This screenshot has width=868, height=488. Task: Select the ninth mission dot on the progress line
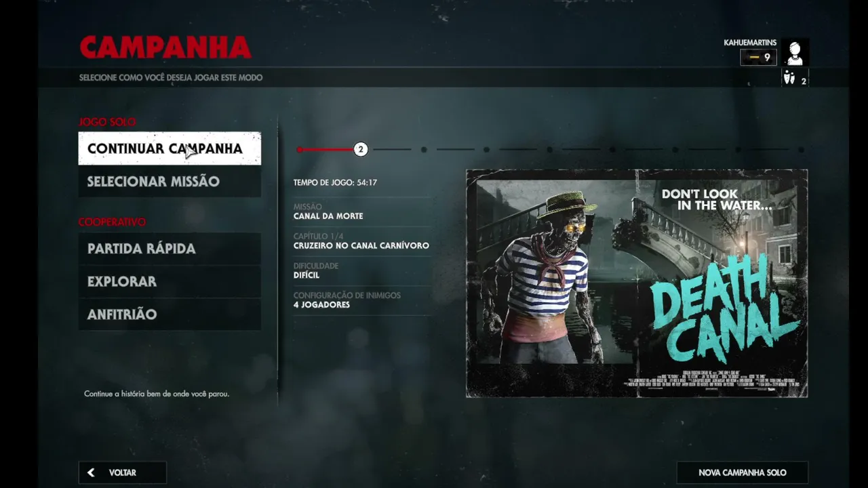801,149
